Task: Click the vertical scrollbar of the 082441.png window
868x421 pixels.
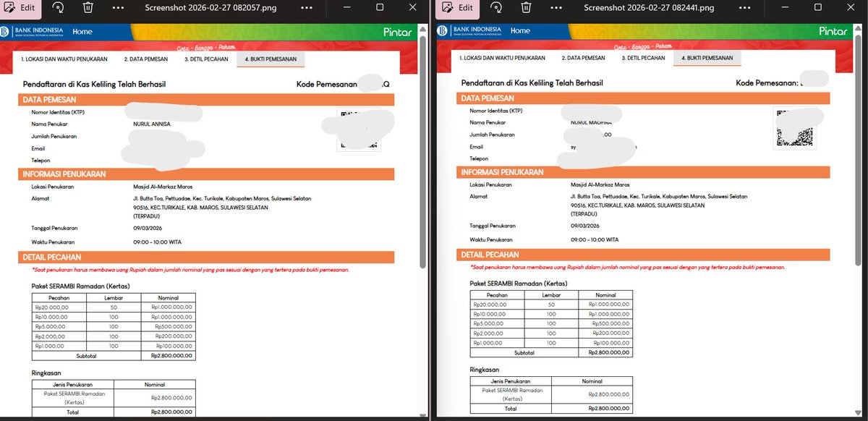Action: tap(859, 148)
